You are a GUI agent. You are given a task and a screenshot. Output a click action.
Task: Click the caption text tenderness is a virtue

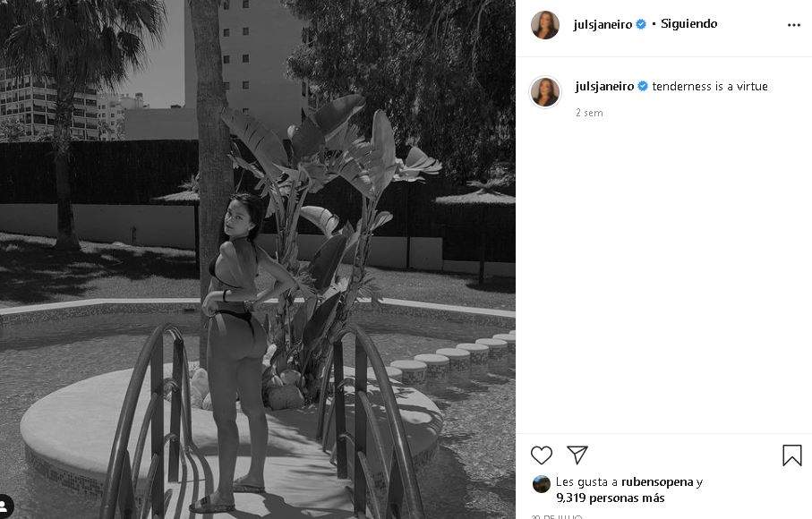pyautogui.click(x=709, y=87)
